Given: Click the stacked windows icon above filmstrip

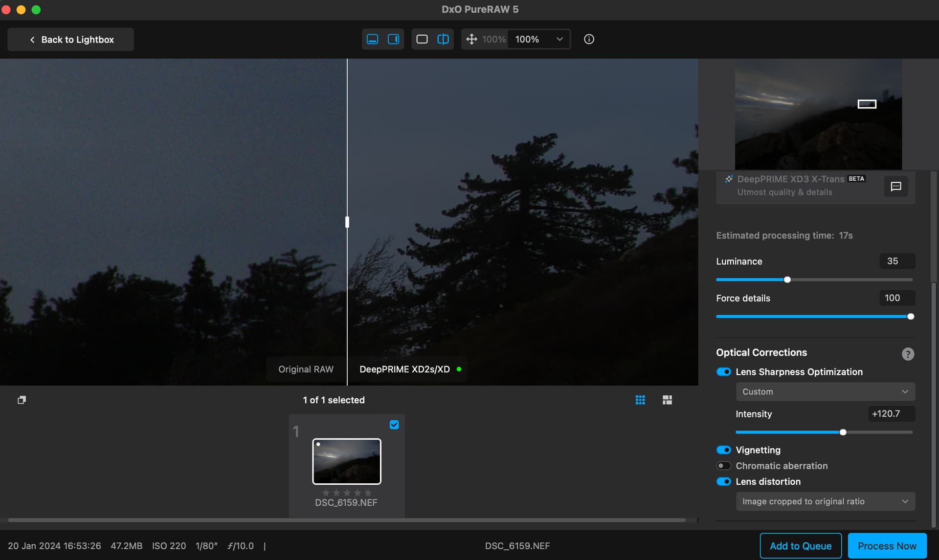Looking at the screenshot, I should 22,400.
